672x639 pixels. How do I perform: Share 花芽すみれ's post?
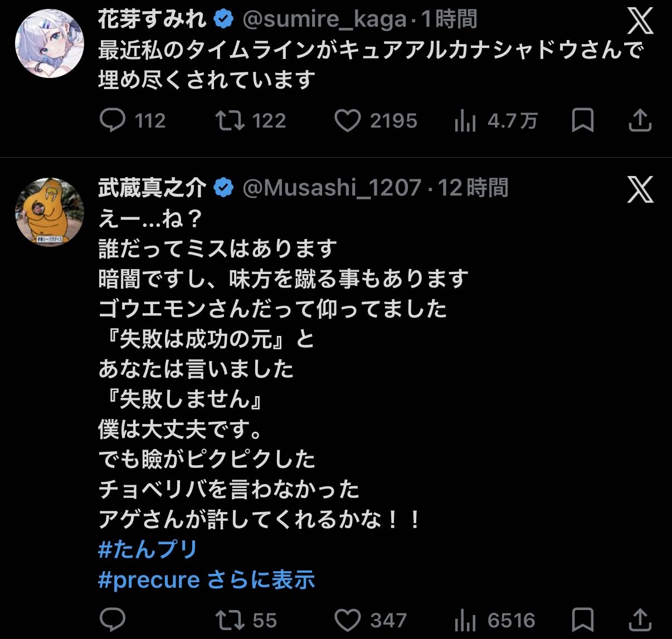coord(640,120)
